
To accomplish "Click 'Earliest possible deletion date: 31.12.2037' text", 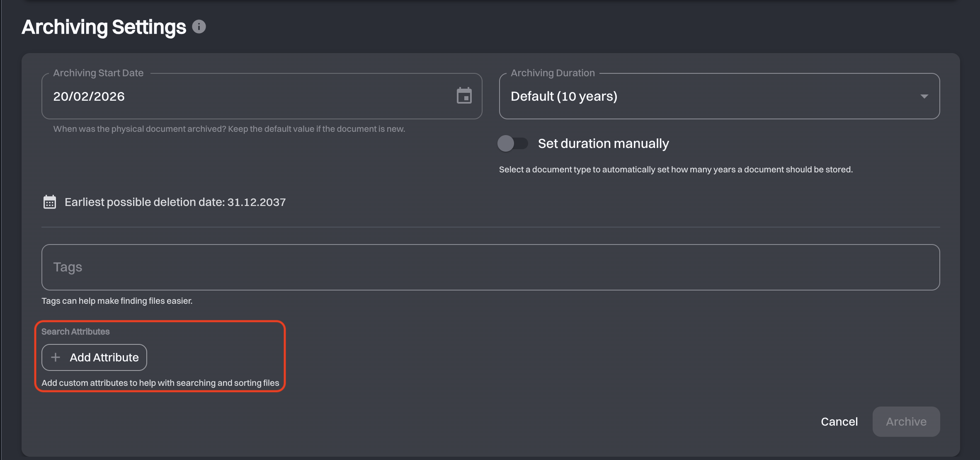I will 175,202.
